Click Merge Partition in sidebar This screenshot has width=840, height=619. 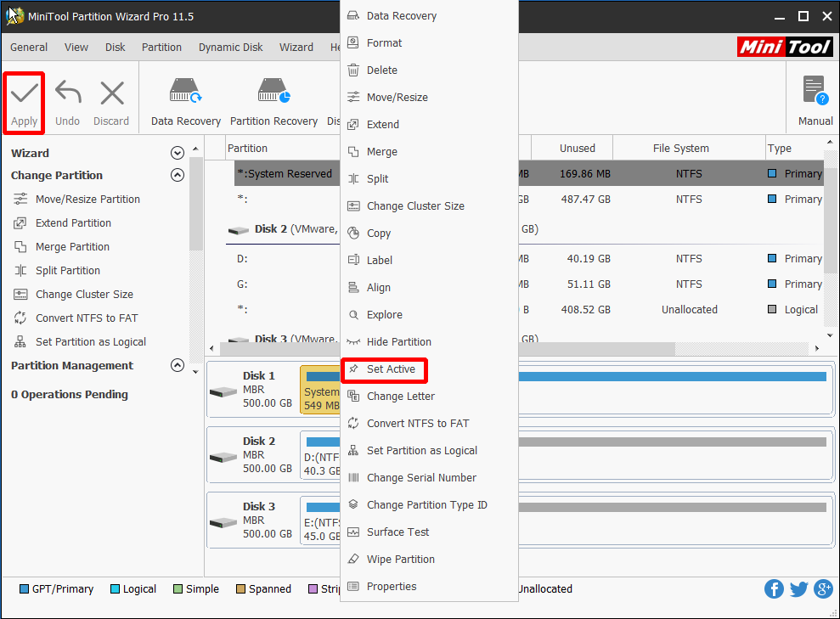(x=72, y=247)
